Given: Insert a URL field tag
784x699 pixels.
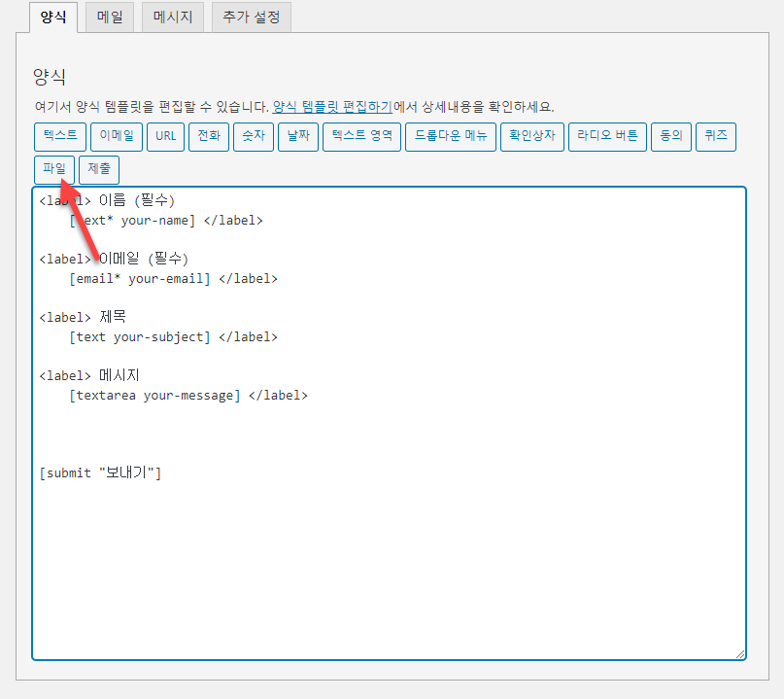Looking at the screenshot, I should 165,137.
